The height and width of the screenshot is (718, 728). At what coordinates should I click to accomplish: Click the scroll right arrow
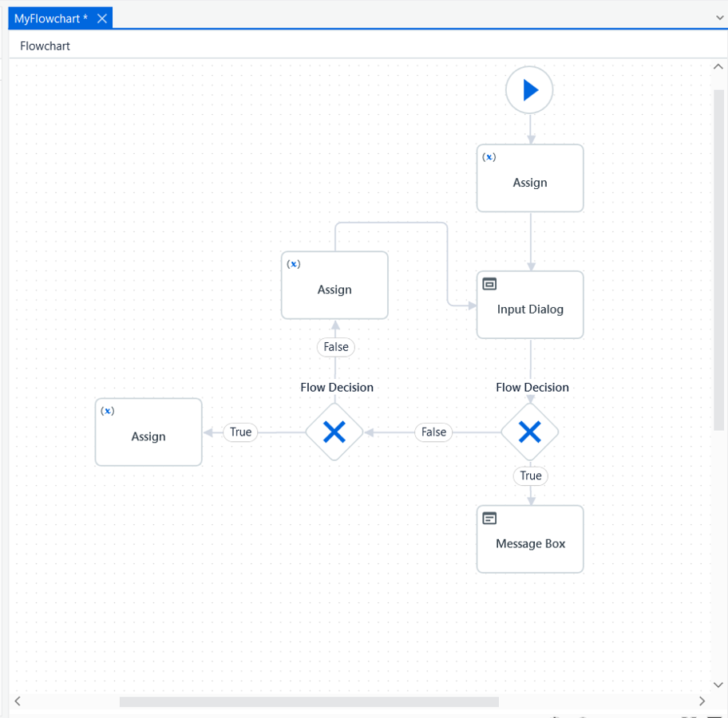pos(702,700)
